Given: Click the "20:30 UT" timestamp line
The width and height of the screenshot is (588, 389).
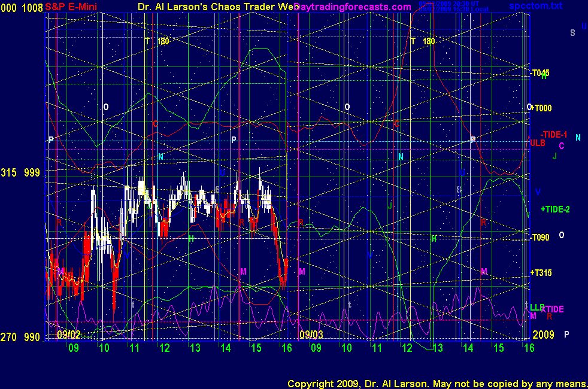Looking at the screenshot, I should [449, 4].
